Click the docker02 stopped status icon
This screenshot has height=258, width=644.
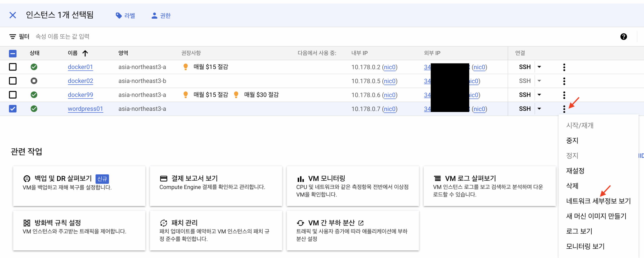[34, 81]
